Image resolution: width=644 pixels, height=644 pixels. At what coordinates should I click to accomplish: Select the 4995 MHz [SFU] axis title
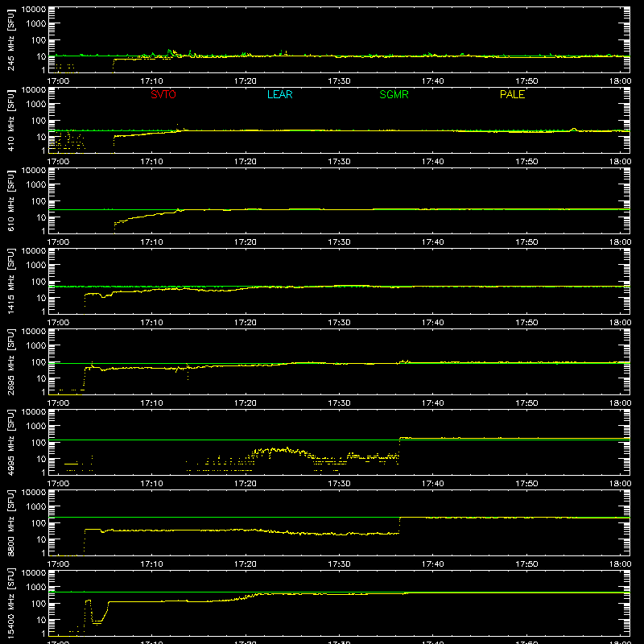click(x=11, y=442)
